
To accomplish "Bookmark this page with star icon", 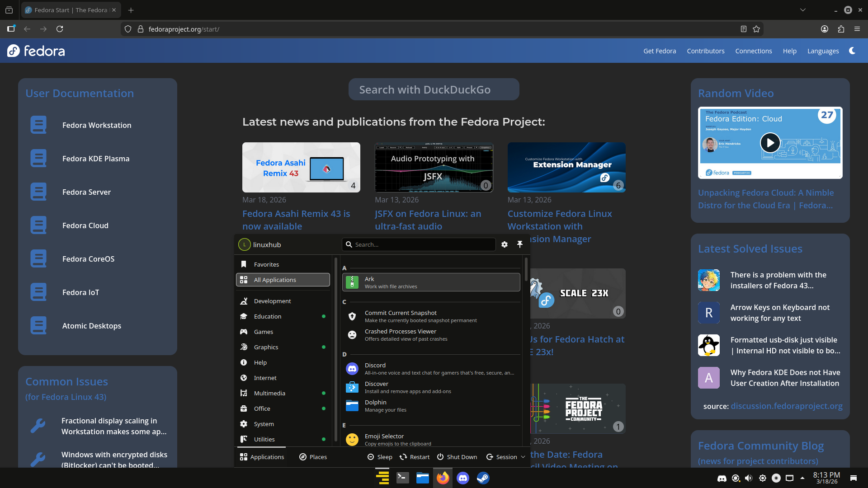I will [756, 29].
